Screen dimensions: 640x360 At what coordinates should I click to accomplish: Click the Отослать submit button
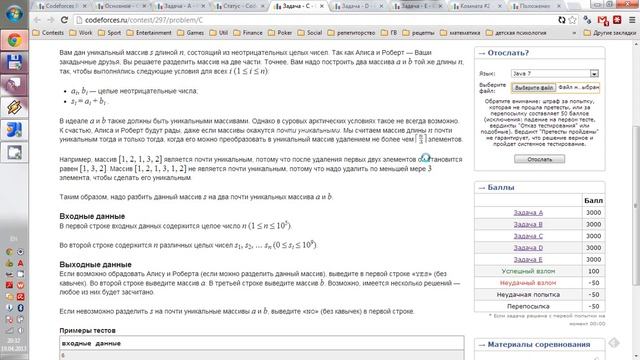point(539,159)
